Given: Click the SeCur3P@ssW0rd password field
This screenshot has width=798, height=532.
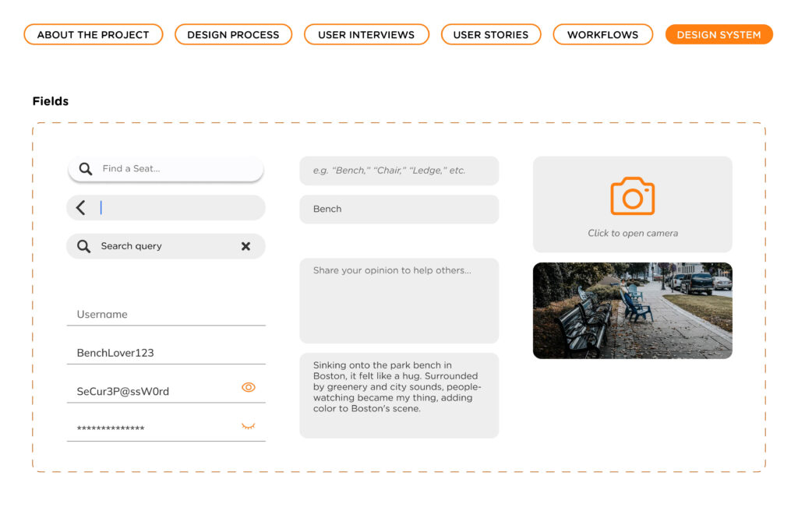Looking at the screenshot, I should (166, 391).
